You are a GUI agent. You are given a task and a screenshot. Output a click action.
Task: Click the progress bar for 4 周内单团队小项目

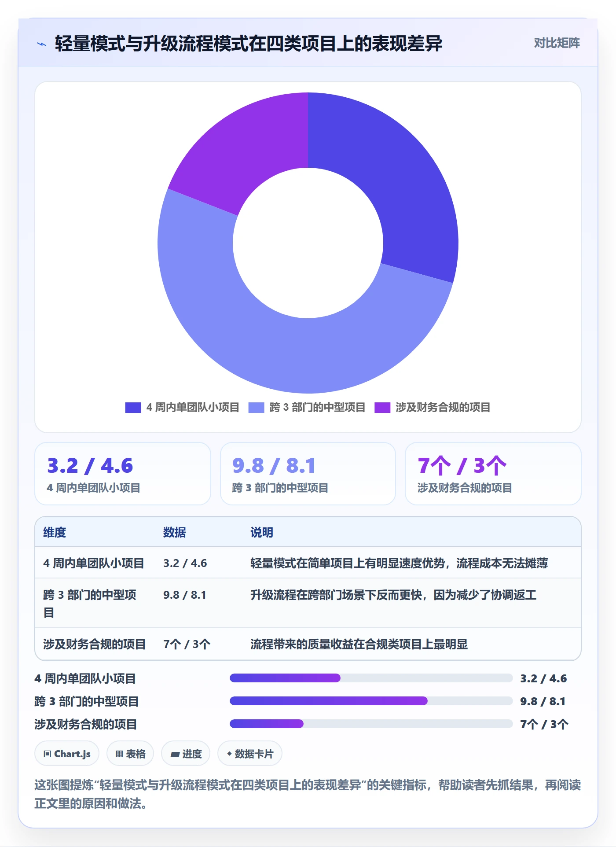click(371, 678)
